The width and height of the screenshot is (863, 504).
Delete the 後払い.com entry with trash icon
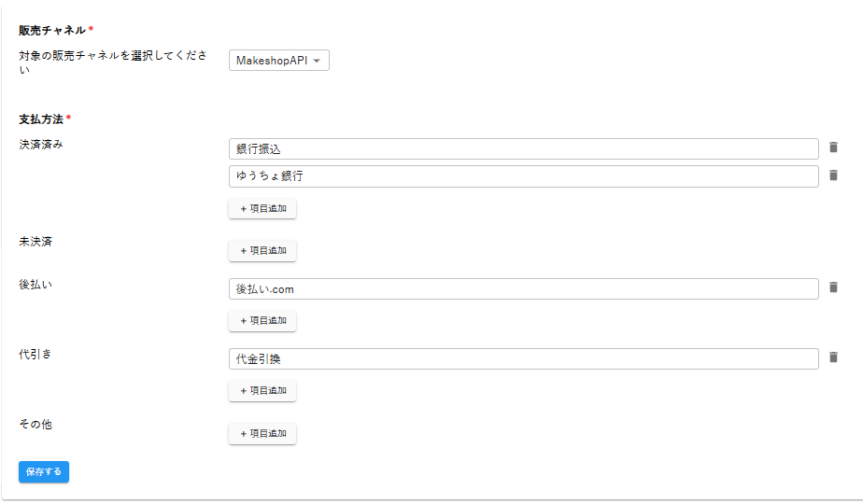pos(833,287)
